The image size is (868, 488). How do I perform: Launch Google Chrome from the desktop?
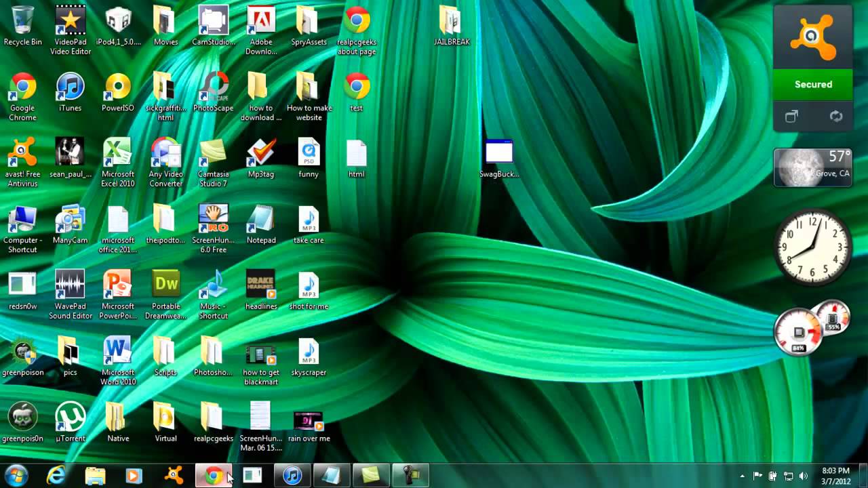(22, 97)
